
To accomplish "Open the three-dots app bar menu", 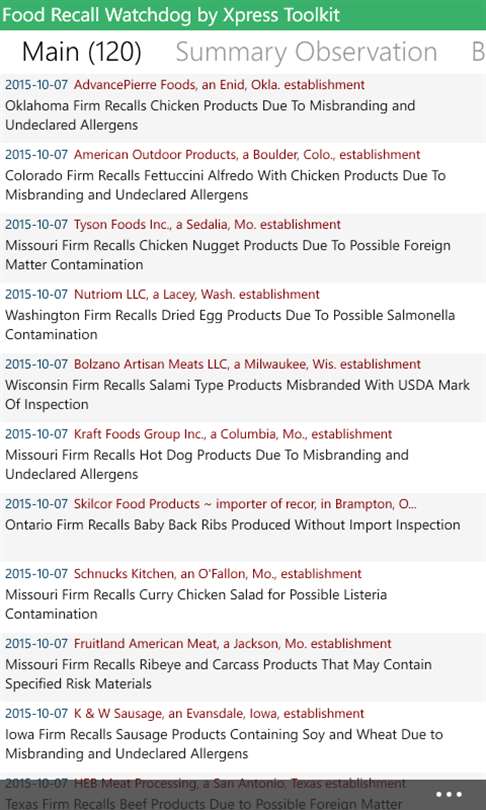I will pos(448,795).
